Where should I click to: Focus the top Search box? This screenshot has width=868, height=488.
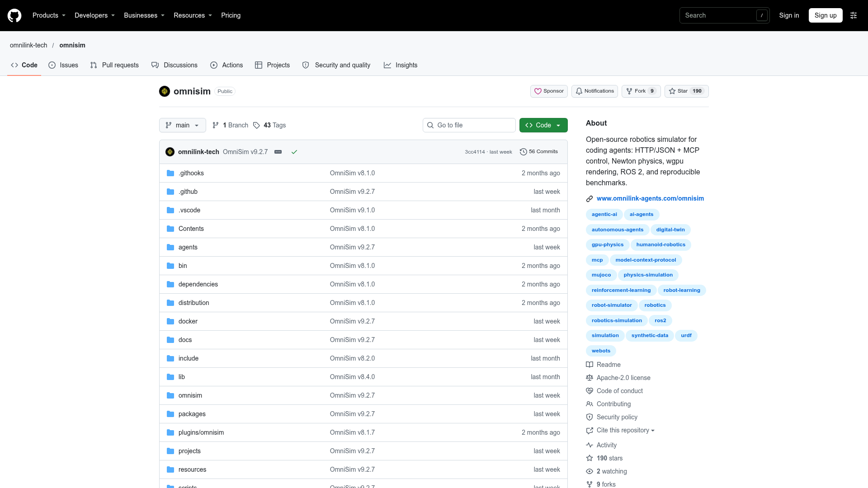point(724,15)
